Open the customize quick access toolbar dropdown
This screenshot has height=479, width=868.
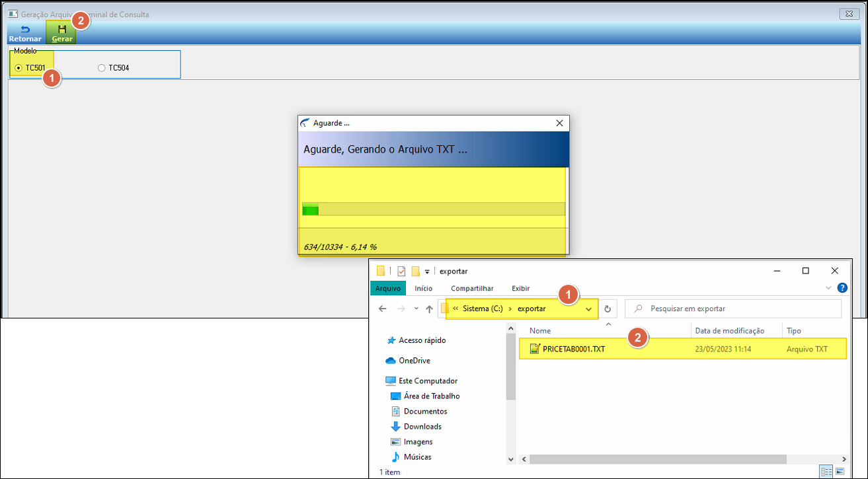click(427, 271)
